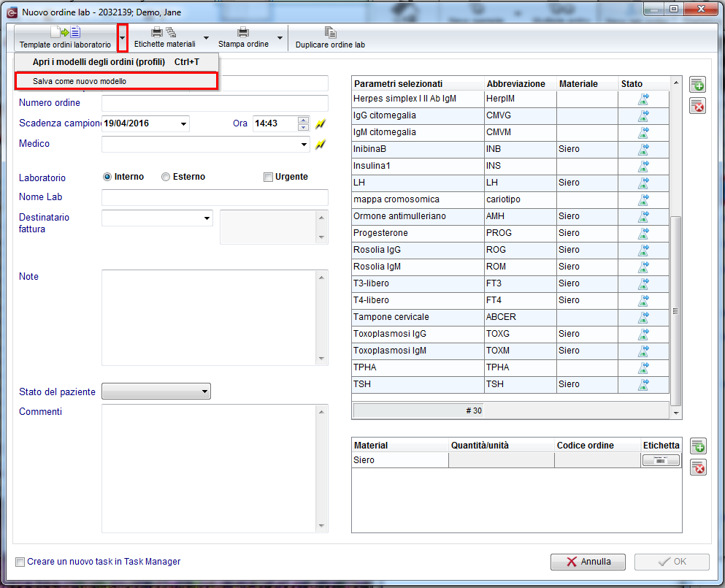Viewport: 725px width, 588px height.
Task: Choose Apri i modelli degli ordini (profili)
Action: click(x=116, y=62)
